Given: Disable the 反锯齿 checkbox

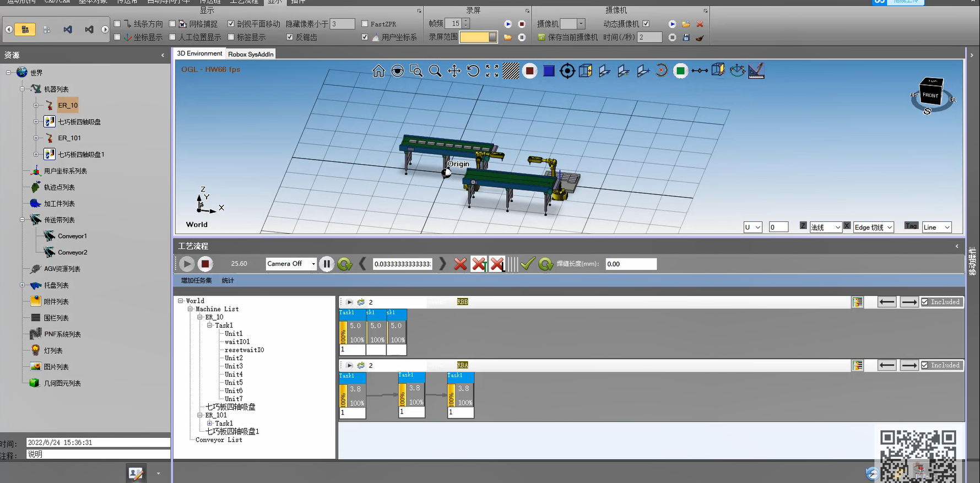Looking at the screenshot, I should [x=290, y=37].
